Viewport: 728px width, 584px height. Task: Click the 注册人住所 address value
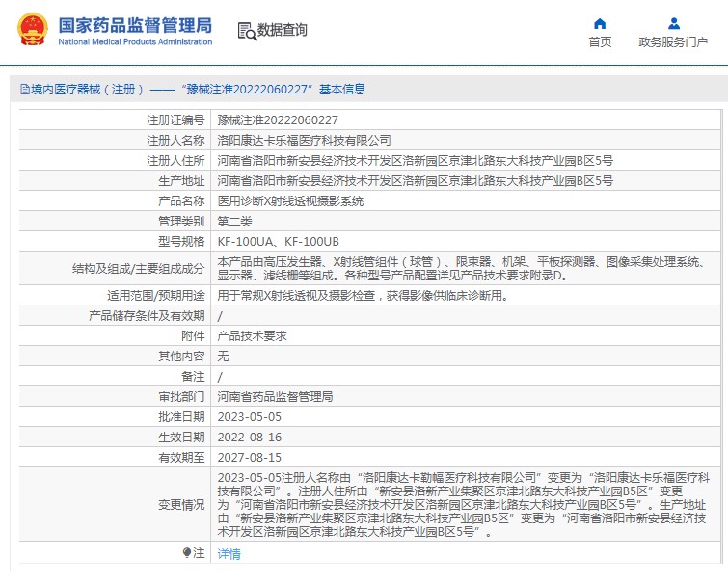coord(415,161)
